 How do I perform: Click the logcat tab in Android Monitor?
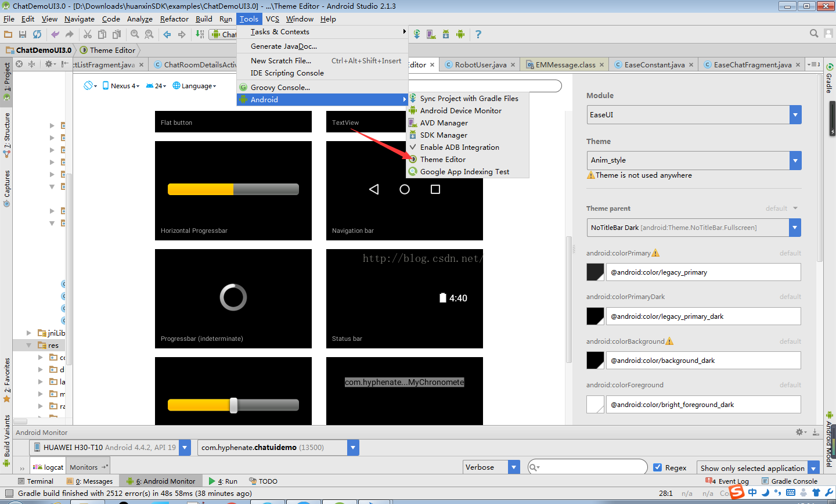(48, 467)
